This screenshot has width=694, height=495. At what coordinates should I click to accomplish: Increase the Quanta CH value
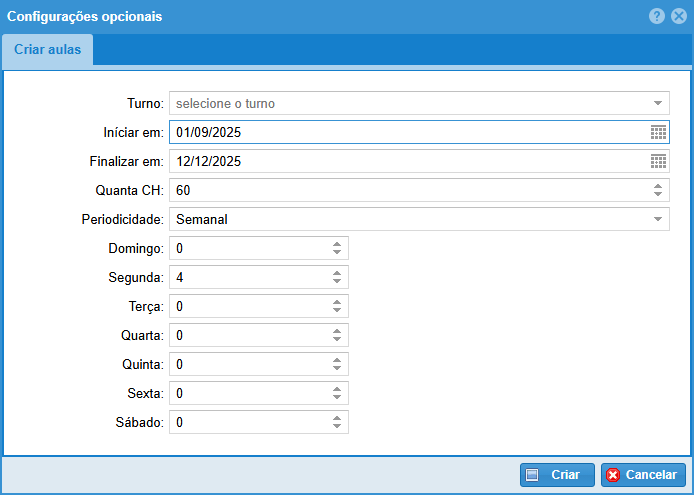(658, 186)
